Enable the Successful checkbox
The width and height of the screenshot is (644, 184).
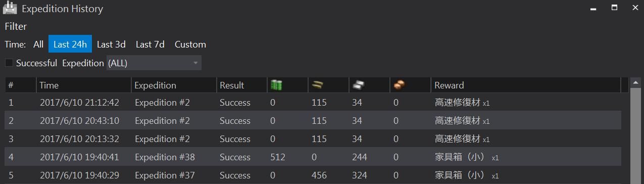click(9, 63)
